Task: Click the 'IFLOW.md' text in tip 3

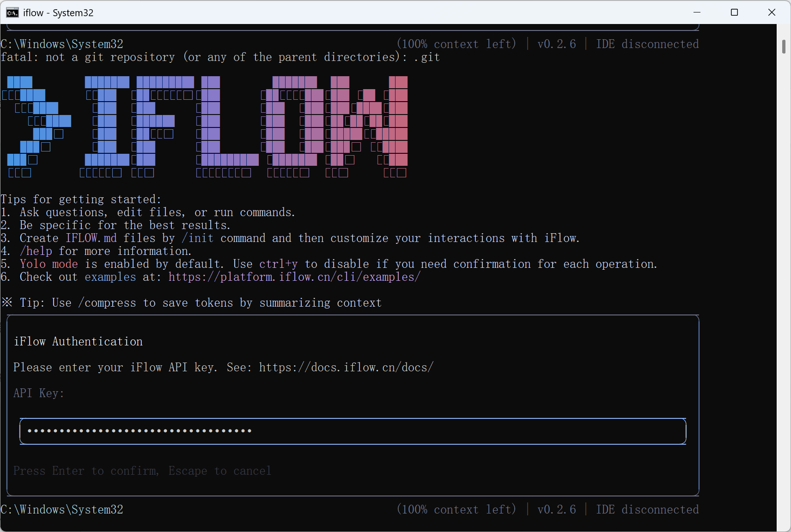Action: pyautogui.click(x=91, y=238)
